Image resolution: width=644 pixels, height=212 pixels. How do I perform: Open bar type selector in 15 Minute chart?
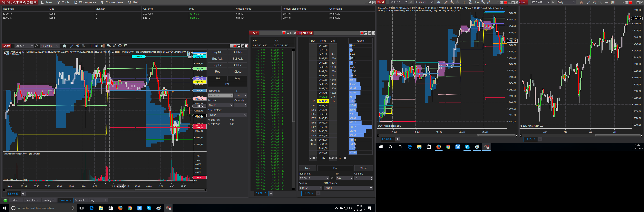pos(64,46)
